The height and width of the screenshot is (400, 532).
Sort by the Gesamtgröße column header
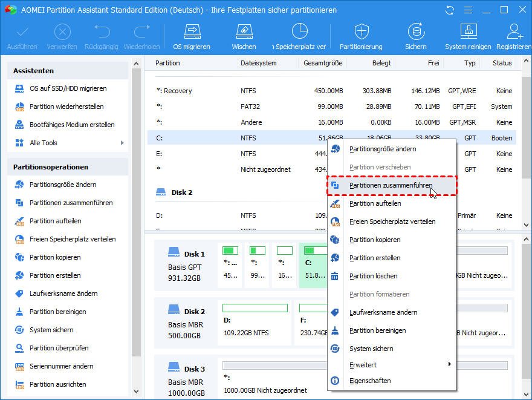point(323,63)
